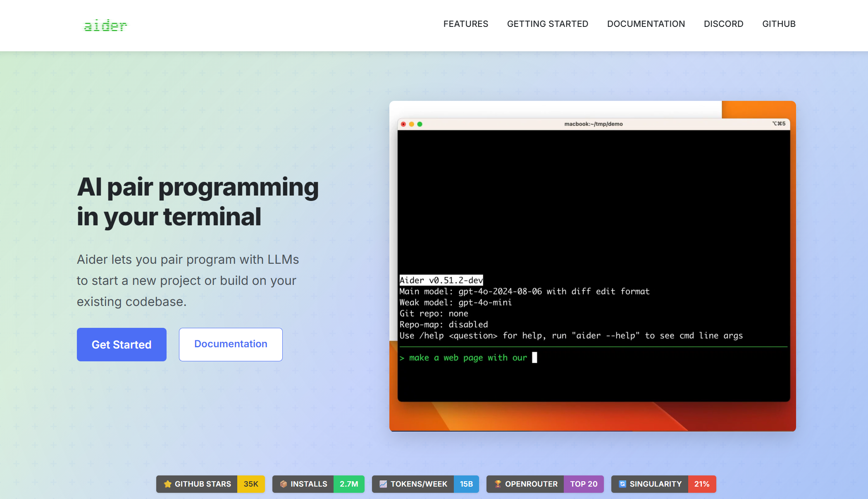
Task: Click the Singularity refresh icon badge
Action: (x=622, y=484)
